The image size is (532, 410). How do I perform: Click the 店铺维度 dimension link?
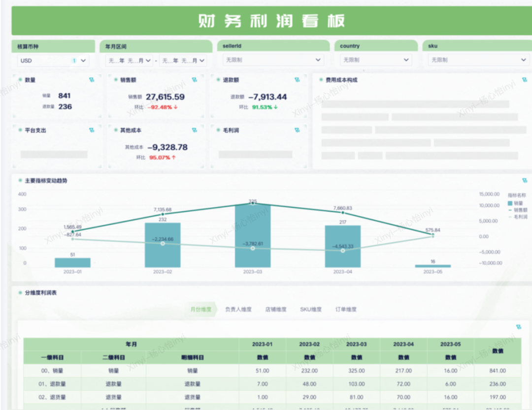pyautogui.click(x=275, y=310)
